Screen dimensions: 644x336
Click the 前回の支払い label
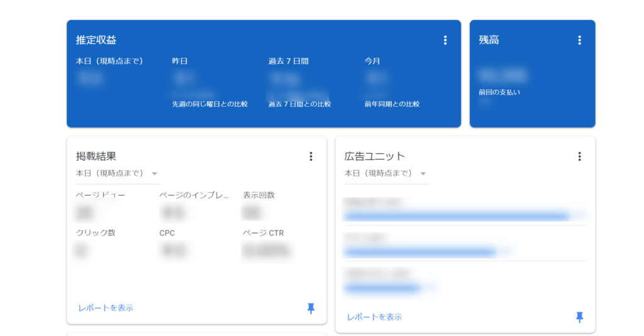(499, 92)
